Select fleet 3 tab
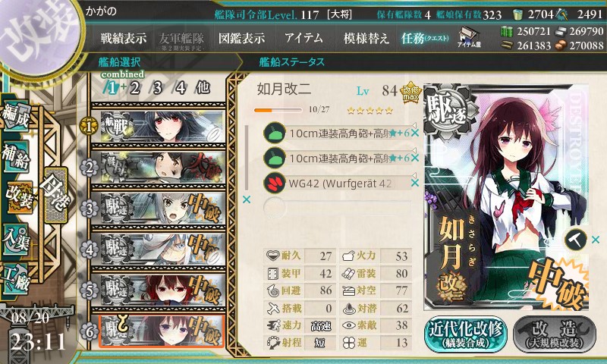The image size is (607, 364). pos(157,88)
